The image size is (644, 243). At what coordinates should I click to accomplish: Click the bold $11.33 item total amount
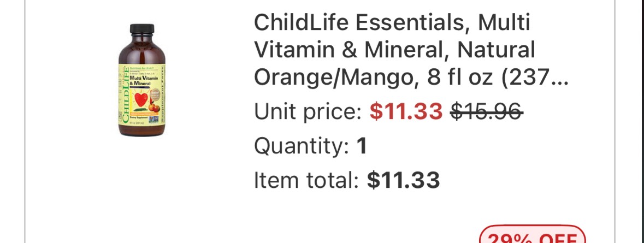tap(403, 180)
